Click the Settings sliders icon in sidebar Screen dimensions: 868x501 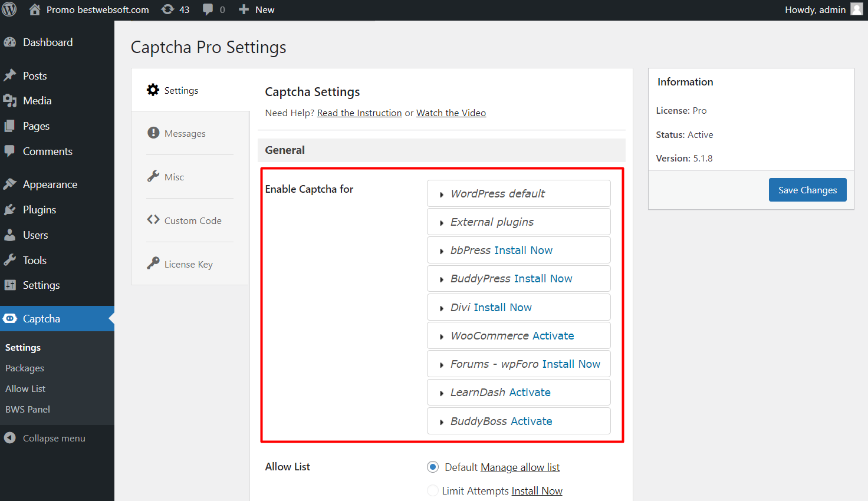10,285
